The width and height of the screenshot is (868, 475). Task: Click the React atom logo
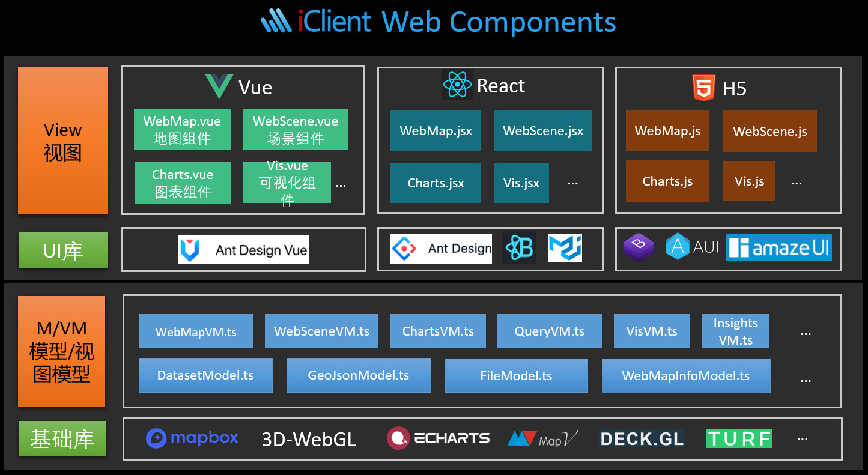(x=457, y=85)
